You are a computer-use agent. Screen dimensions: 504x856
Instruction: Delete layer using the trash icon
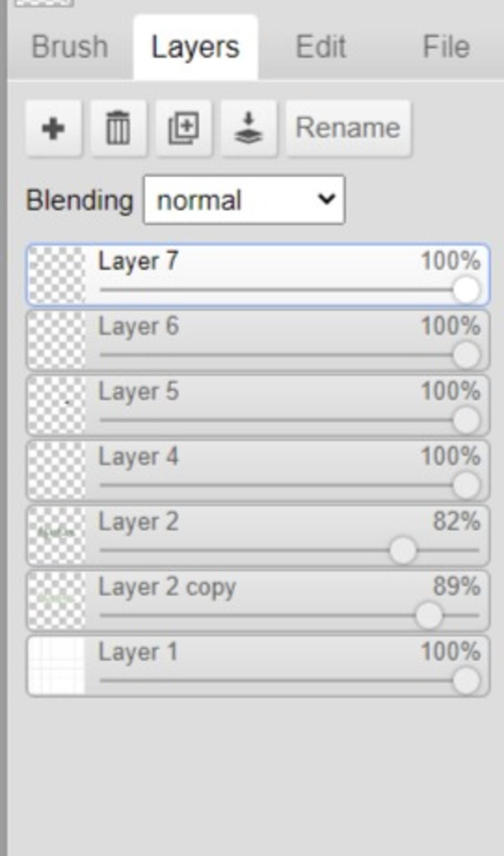[118, 128]
